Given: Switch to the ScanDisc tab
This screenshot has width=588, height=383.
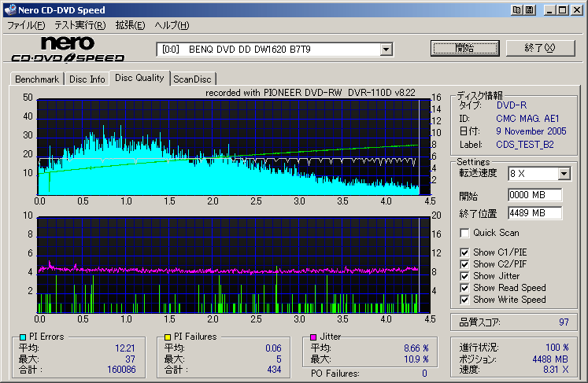Looking at the screenshot, I should click(192, 79).
